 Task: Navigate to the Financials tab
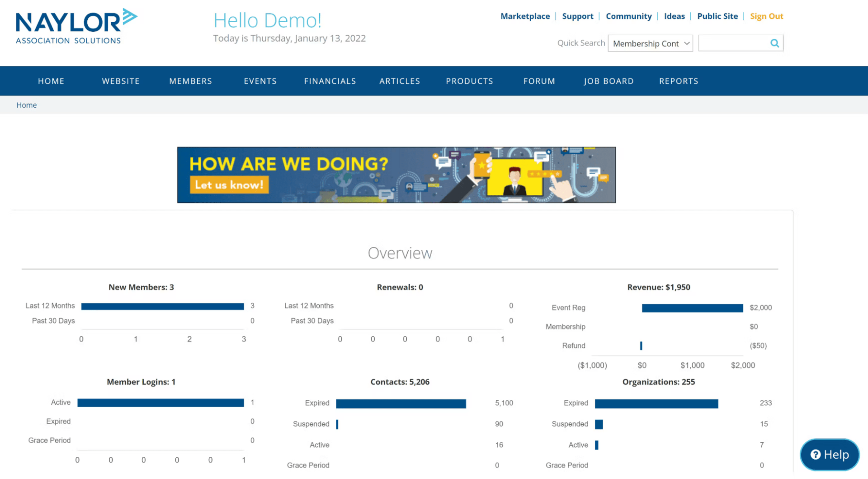click(330, 81)
